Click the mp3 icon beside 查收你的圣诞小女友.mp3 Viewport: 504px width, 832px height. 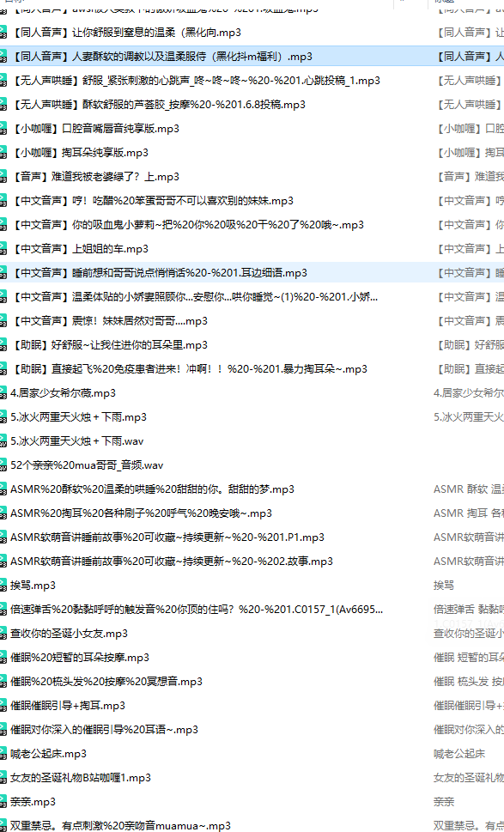click(3, 634)
